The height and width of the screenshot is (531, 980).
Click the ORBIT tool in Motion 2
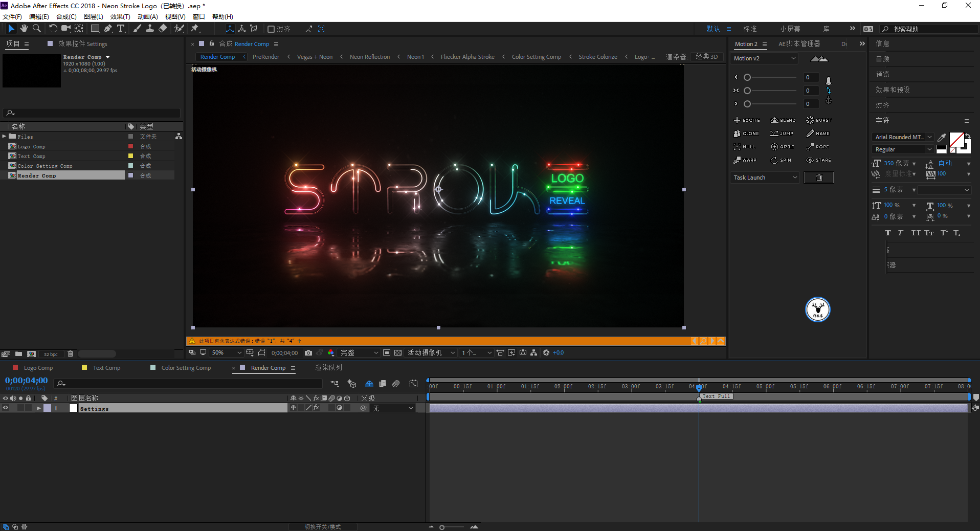point(783,147)
